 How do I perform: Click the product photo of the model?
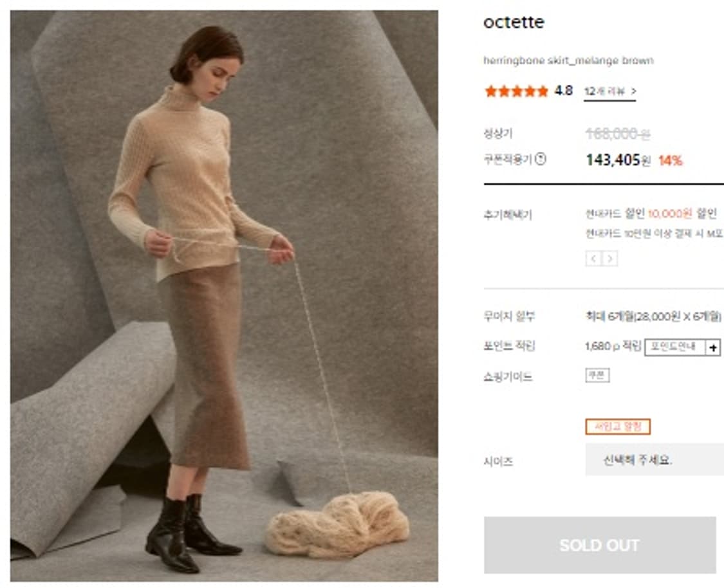[x=224, y=296]
